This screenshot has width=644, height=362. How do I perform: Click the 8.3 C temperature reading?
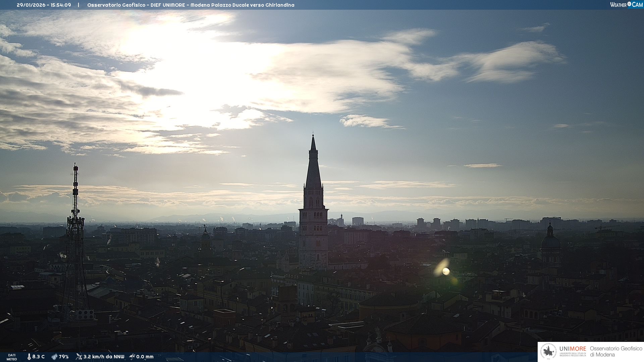pos(38,357)
